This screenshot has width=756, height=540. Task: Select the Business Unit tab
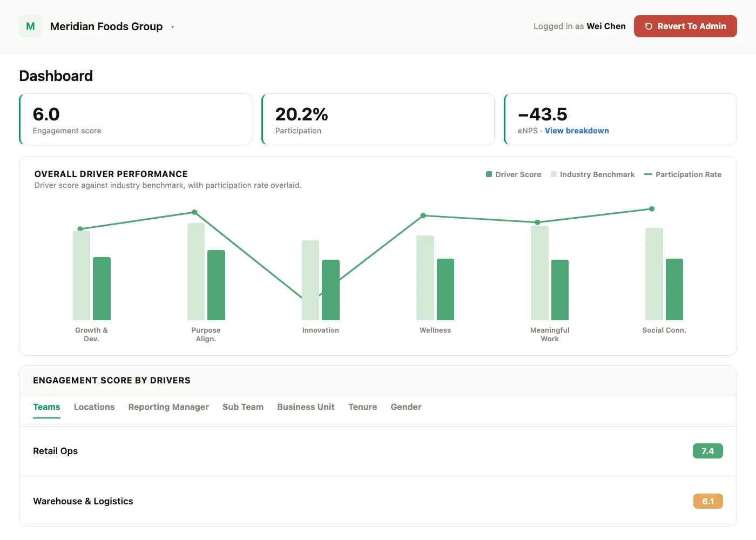pyautogui.click(x=306, y=407)
